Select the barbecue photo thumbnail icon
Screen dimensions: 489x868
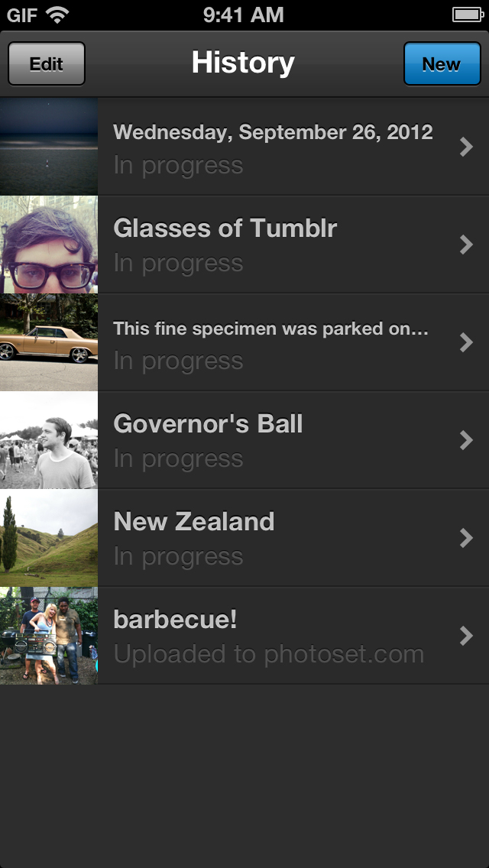[x=48, y=636]
